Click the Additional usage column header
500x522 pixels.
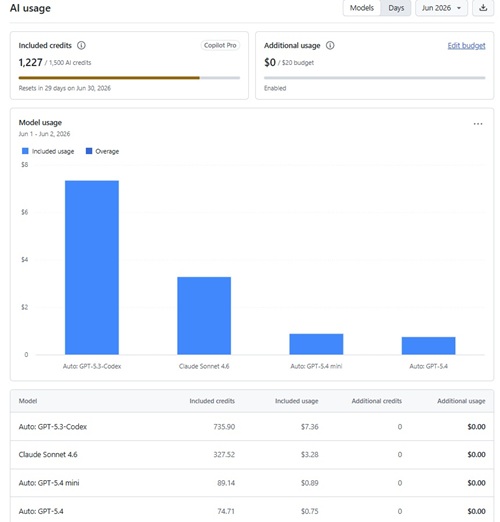coord(461,401)
